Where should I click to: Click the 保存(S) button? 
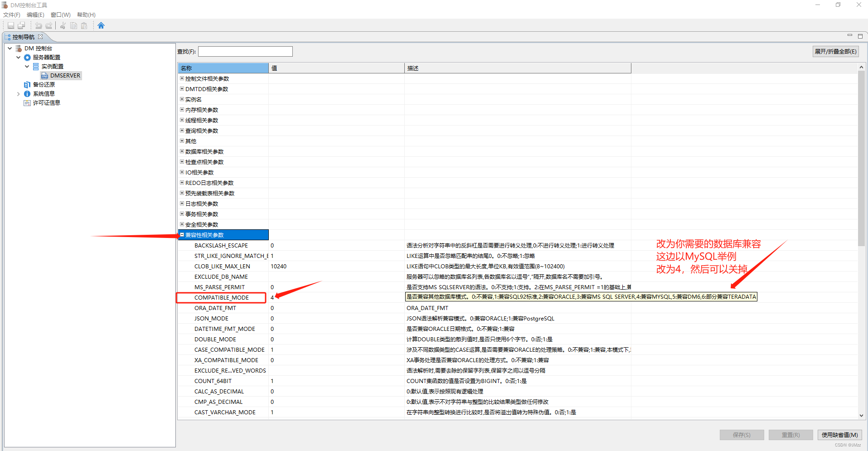pyautogui.click(x=742, y=435)
